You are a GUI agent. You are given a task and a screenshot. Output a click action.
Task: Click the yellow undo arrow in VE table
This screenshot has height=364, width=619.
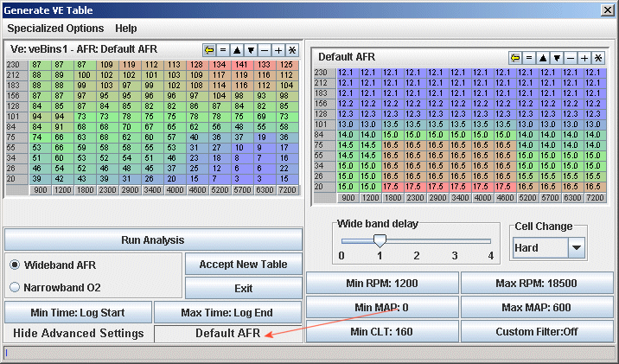point(209,50)
